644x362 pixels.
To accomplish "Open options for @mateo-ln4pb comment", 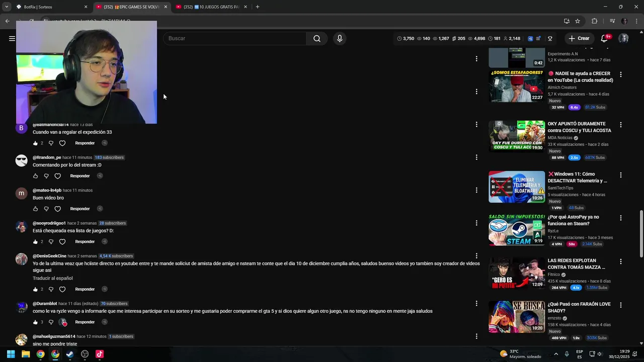I will 476,190.
